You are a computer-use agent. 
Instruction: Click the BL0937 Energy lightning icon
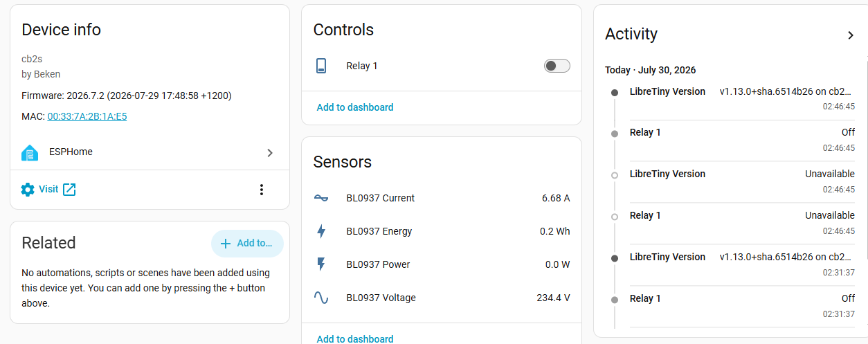321,231
